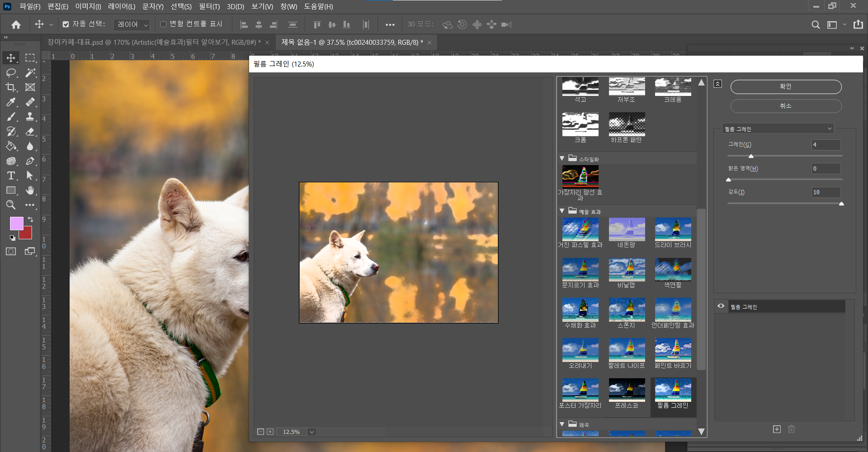This screenshot has width=868, height=452.
Task: Click the foreground color swatch
Action: point(16,224)
